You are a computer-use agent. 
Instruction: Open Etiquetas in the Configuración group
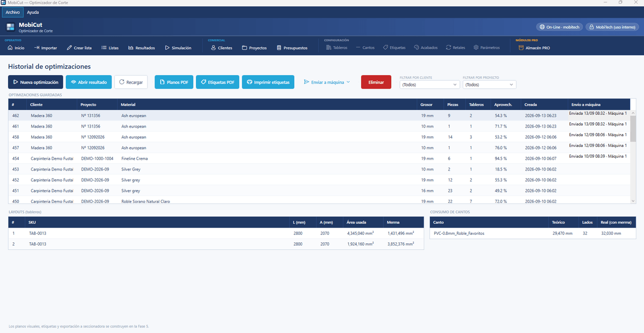[394, 48]
